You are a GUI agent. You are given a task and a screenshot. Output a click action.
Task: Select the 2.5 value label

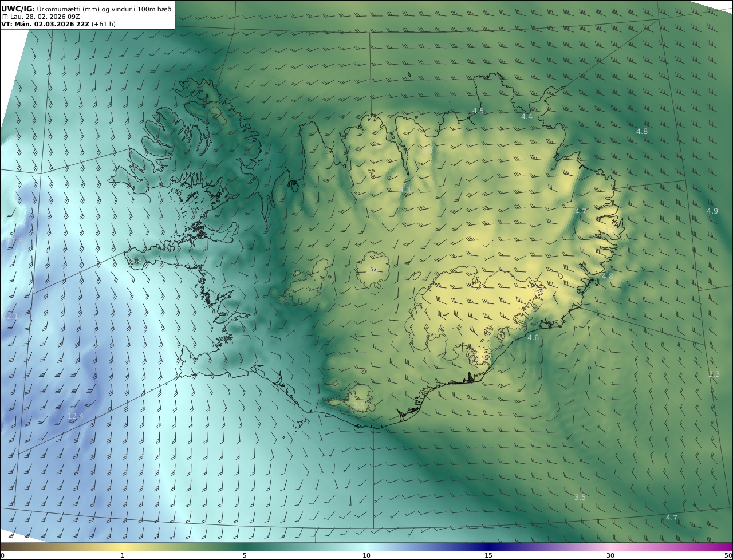(358, 406)
